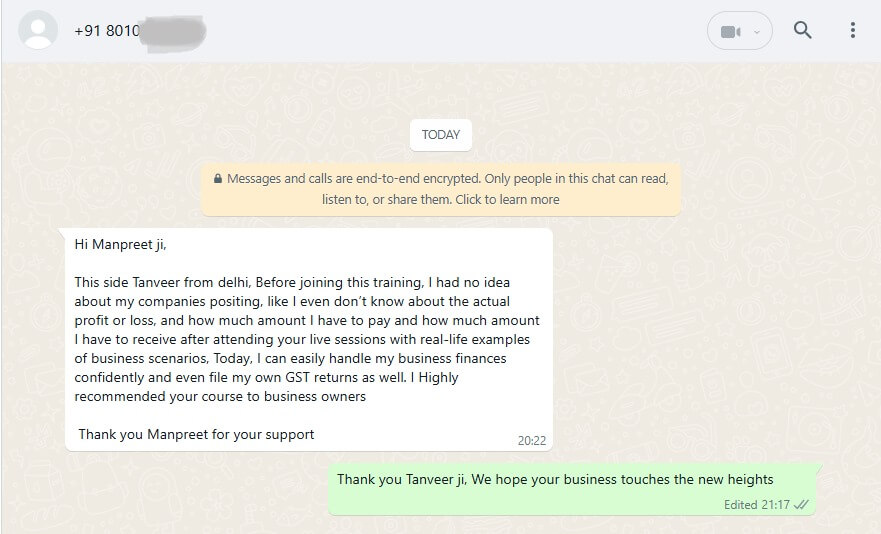Screen dimensions: 881x534
Task: Click the blurred part of phone number
Action: pos(170,31)
